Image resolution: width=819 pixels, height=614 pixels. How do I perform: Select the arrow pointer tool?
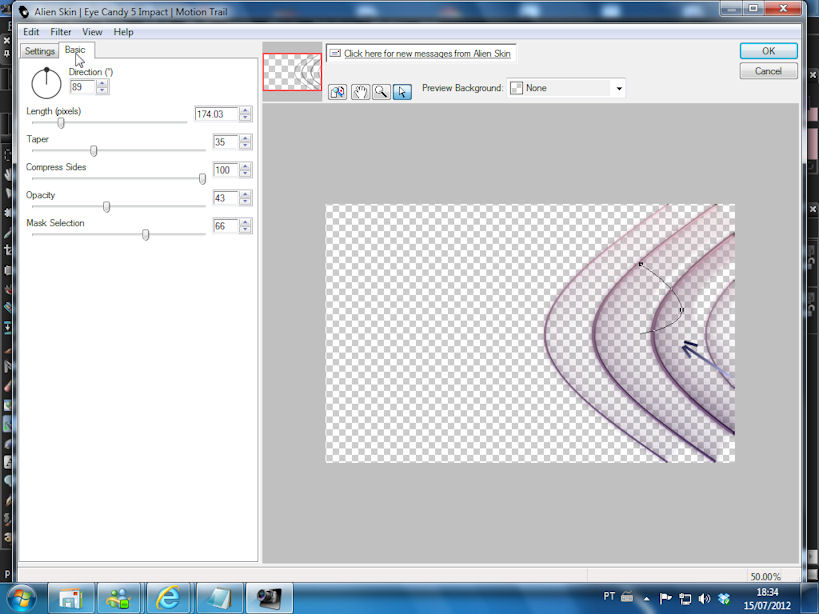[x=402, y=92]
